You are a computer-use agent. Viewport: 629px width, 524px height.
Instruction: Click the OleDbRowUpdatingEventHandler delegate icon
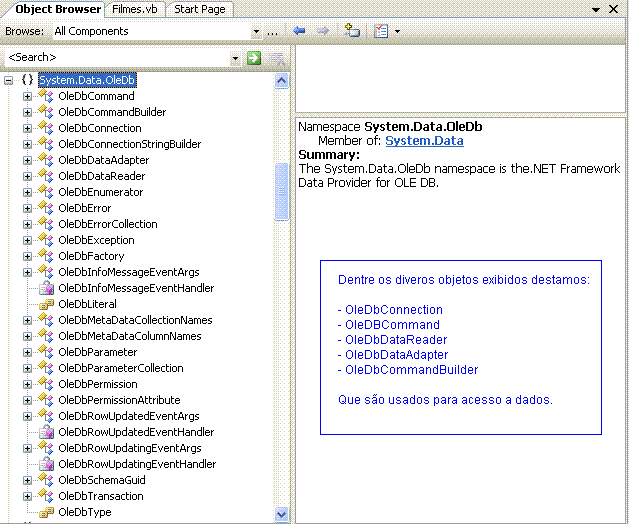point(46,464)
